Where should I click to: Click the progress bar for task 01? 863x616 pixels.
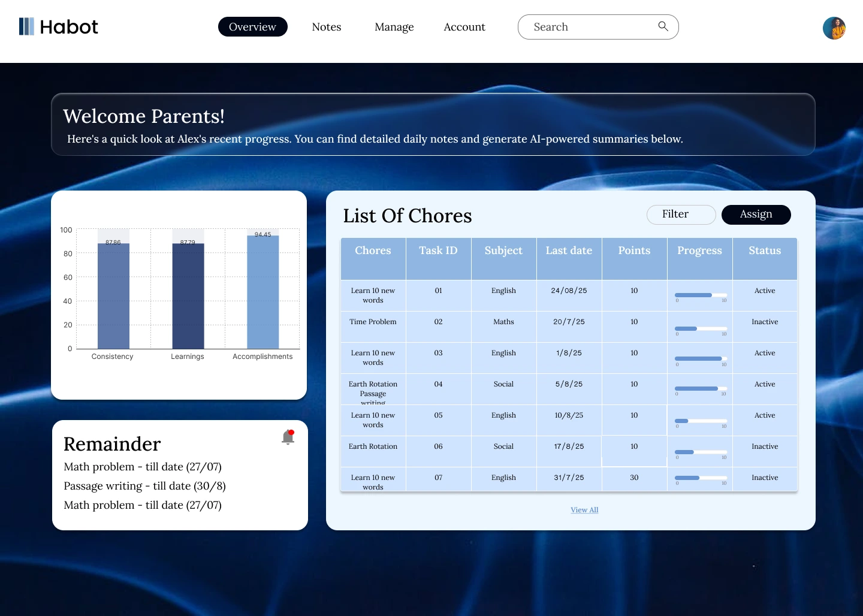[701, 295]
